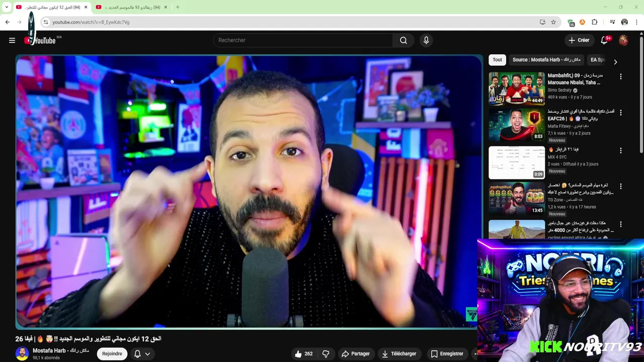Image resolution: width=644 pixels, height=362 pixels.
Task: Go back with browser back arrow
Action: (x=7, y=22)
